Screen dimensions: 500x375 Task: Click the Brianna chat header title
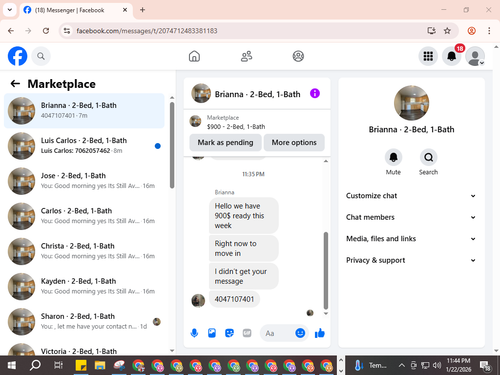pos(257,94)
